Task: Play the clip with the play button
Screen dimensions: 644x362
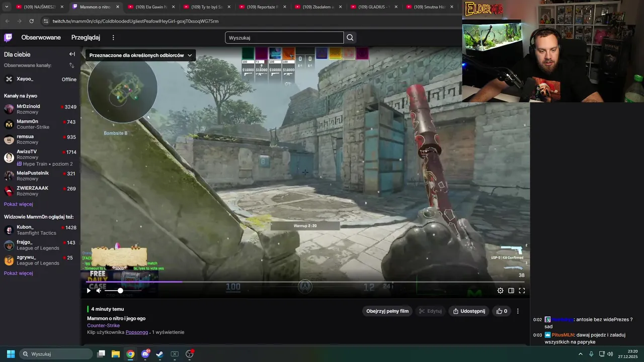Action: pos(89,291)
